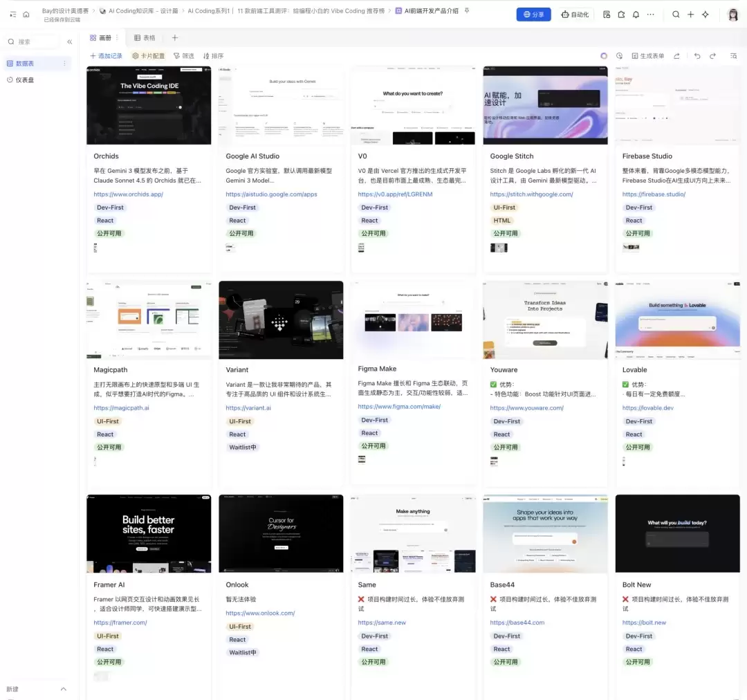This screenshot has width=747, height=700.
Task: Click the home icon in top bar
Action: tap(26, 15)
